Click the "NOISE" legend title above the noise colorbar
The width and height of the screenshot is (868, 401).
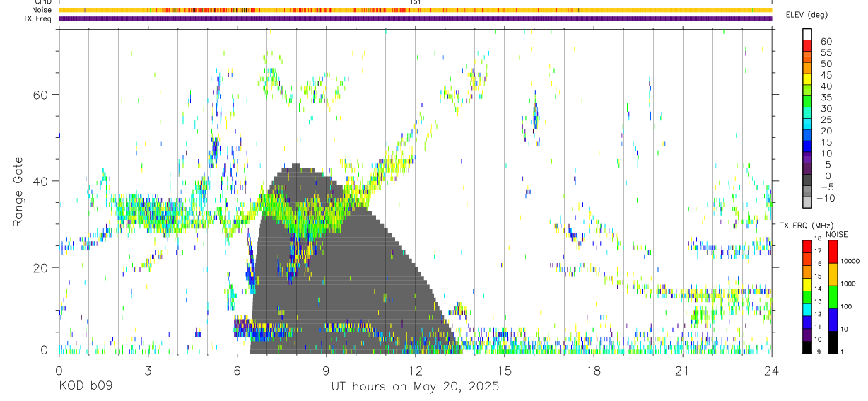pyautogui.click(x=836, y=234)
